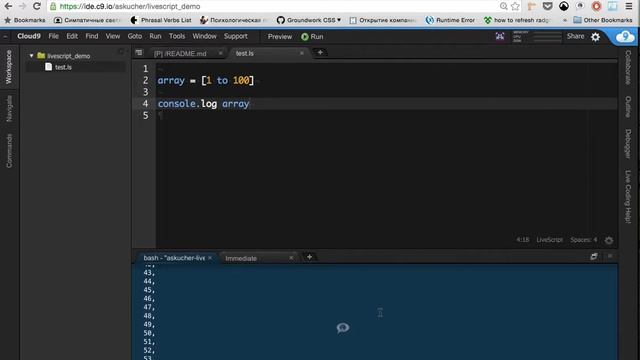Toggle the Collaborate side panel

click(628, 68)
